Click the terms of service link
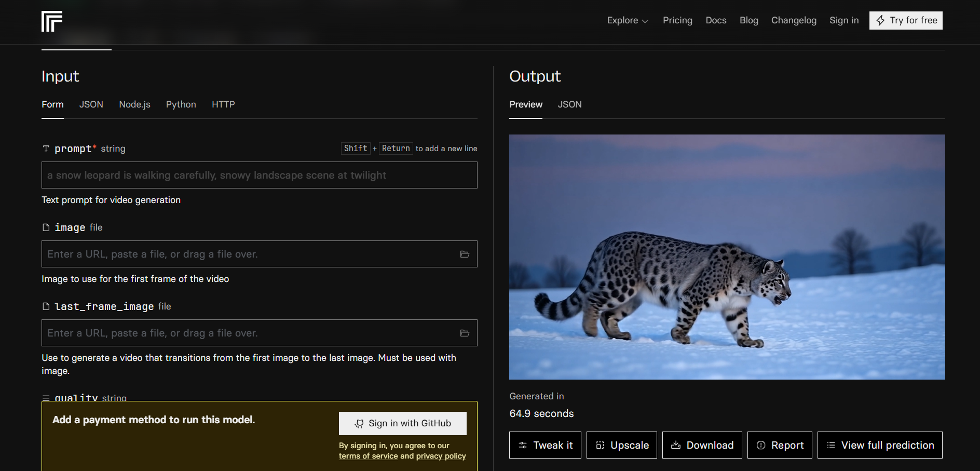980x471 pixels. 369,456
